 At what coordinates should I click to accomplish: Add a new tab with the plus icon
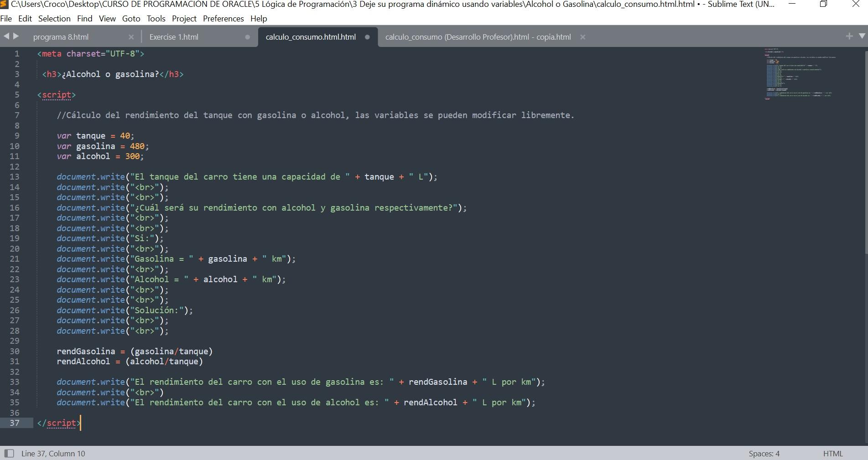(849, 36)
